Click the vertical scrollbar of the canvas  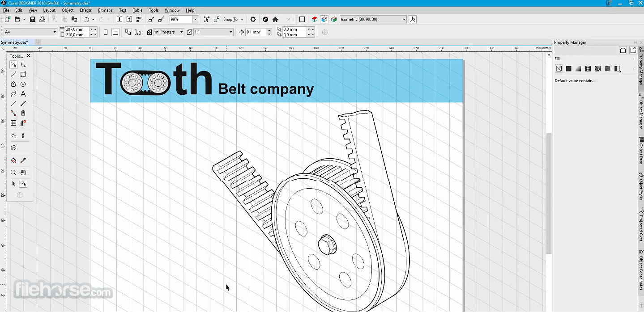click(x=549, y=194)
